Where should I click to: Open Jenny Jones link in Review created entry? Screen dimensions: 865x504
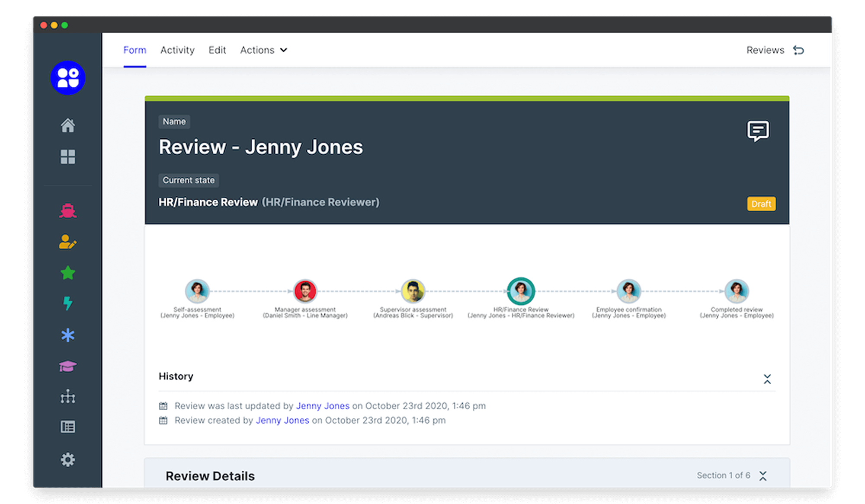(282, 420)
